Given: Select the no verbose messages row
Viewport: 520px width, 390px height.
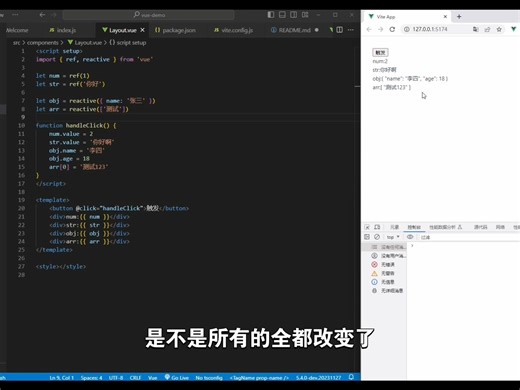Looking at the screenshot, I should pyautogui.click(x=385, y=291).
